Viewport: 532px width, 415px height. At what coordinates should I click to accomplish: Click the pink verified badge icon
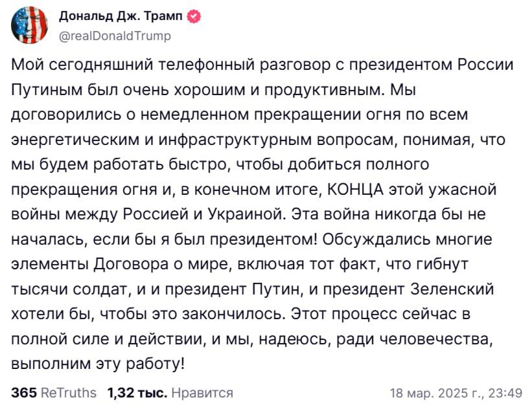(194, 16)
